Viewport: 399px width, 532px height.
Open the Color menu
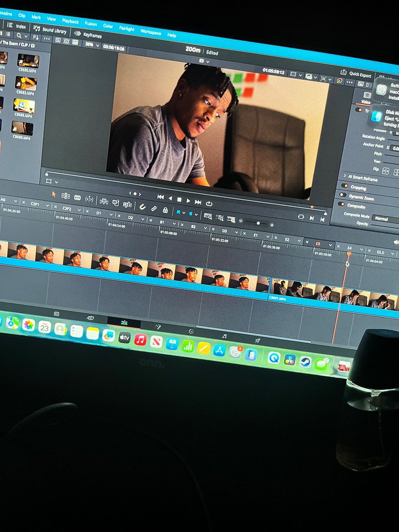pyautogui.click(x=108, y=26)
